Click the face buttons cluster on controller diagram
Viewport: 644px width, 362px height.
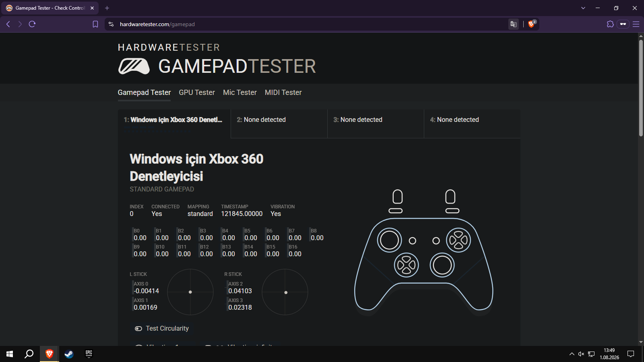458,240
